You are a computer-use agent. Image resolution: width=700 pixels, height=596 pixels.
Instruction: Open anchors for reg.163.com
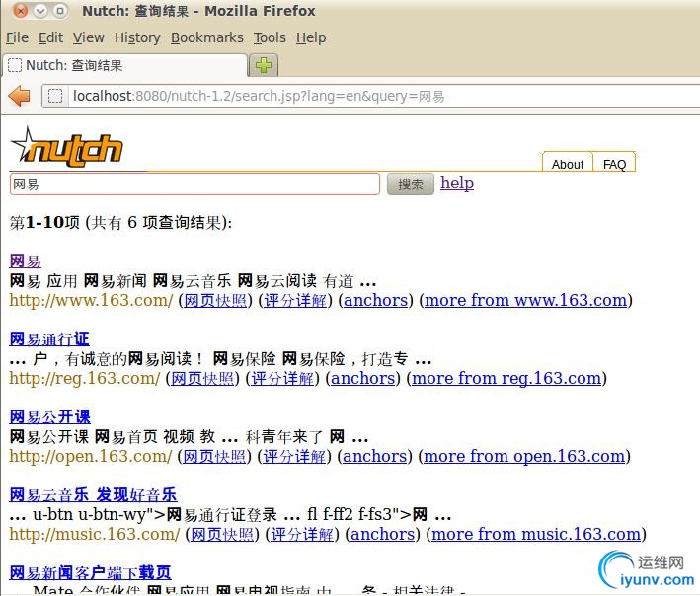click(x=363, y=379)
